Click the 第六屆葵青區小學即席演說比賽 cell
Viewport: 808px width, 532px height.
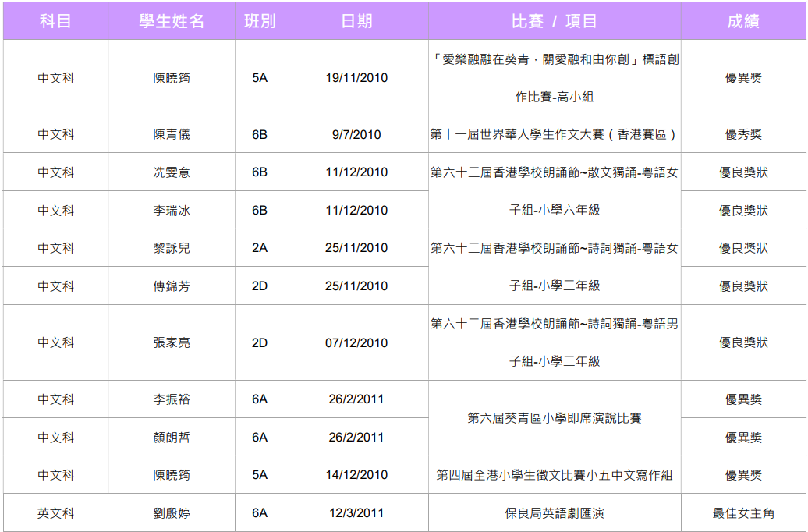click(555, 419)
